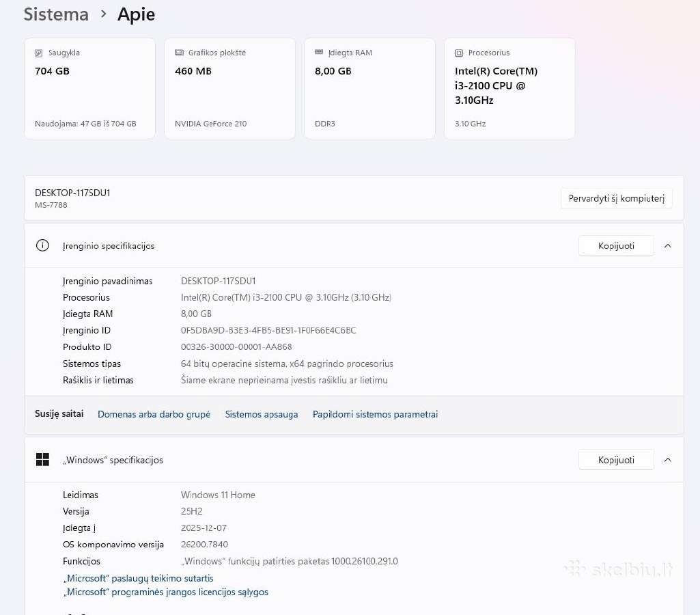
Task: Click Leidimas value Windows 11 Home
Action: [218, 495]
